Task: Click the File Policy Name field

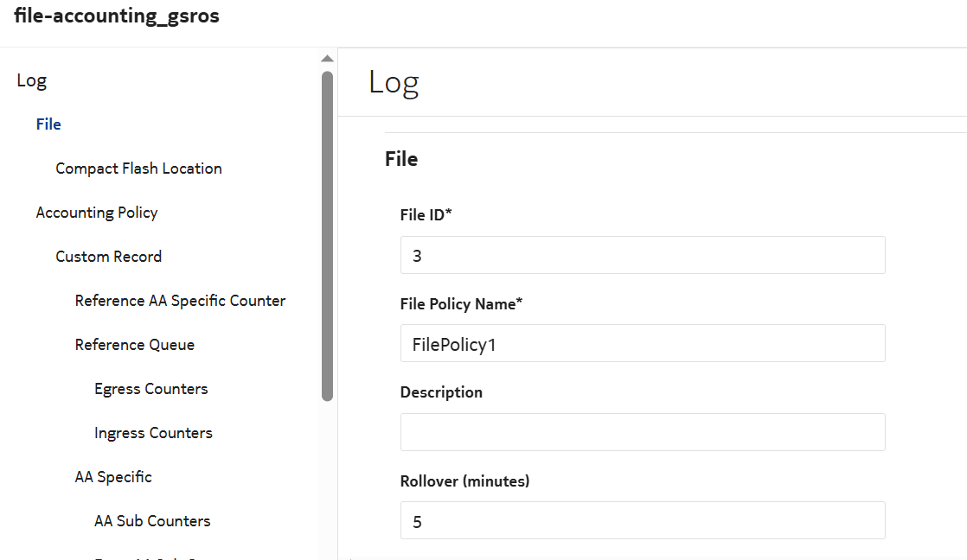Action: click(x=642, y=344)
